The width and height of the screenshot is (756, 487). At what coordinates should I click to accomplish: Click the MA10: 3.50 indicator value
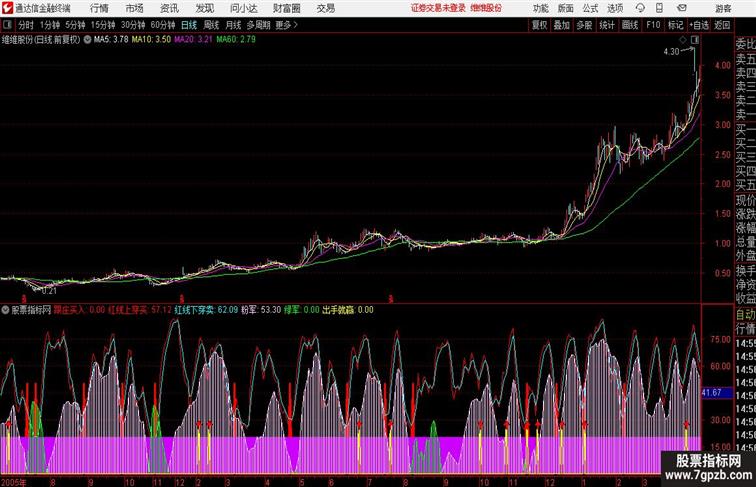pyautogui.click(x=151, y=40)
